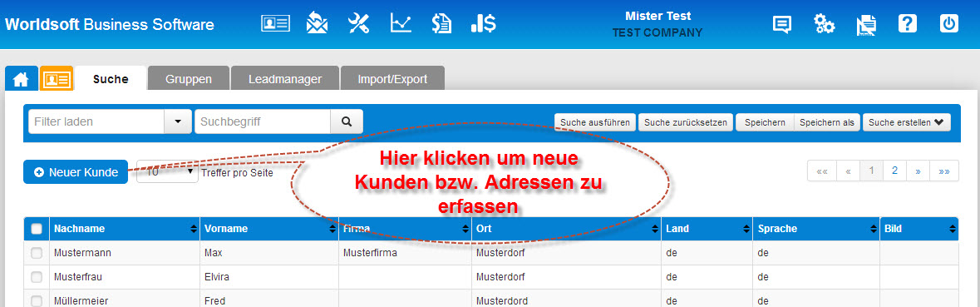Toggle the select-all checkbox in table header
Viewport: 980px width, 307px height.
[x=37, y=229]
